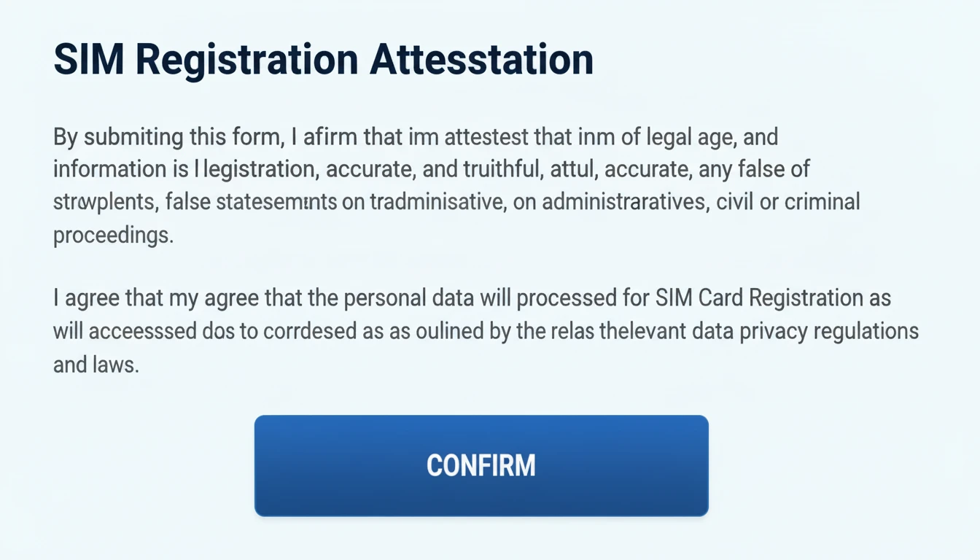Click "I agree that" opening the second paragraph
This screenshot has height=560, width=980.
[x=101, y=299]
